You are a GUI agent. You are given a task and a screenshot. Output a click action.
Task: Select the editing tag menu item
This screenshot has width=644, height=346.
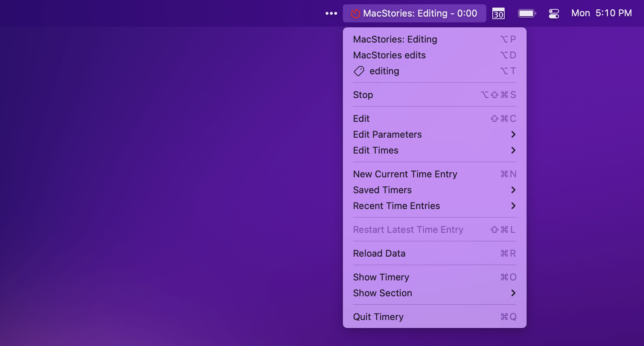point(435,71)
